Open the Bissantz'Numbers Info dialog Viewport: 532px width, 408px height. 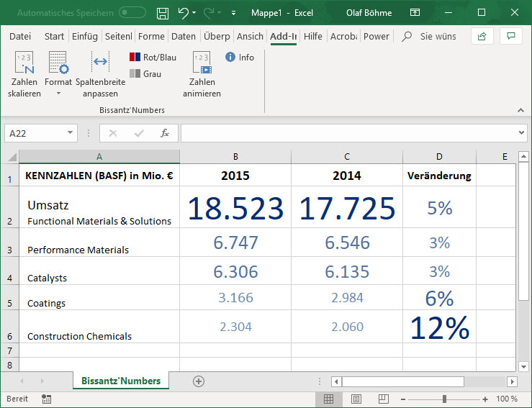point(240,58)
